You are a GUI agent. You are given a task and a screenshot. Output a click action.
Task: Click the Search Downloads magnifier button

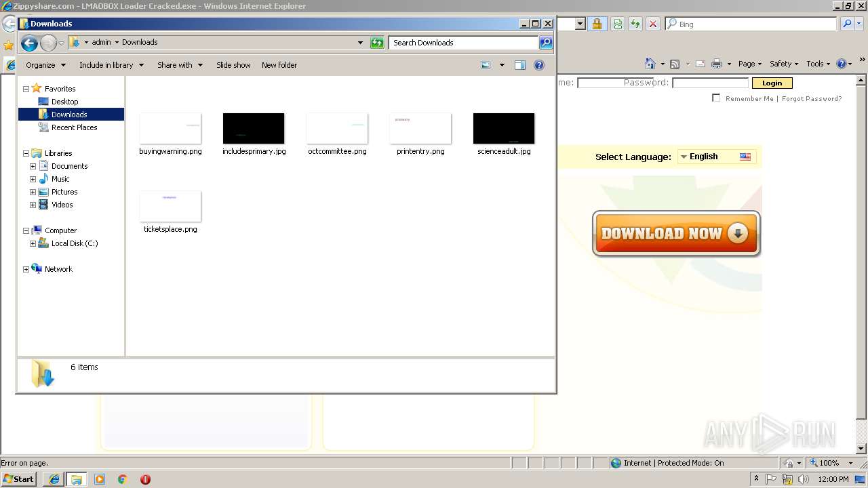546,43
